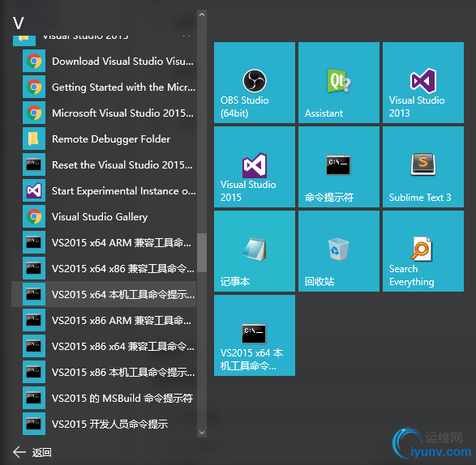
Task: Click console icon for VS2015 x64 x86 兼容工具命令
Action: click(34, 268)
